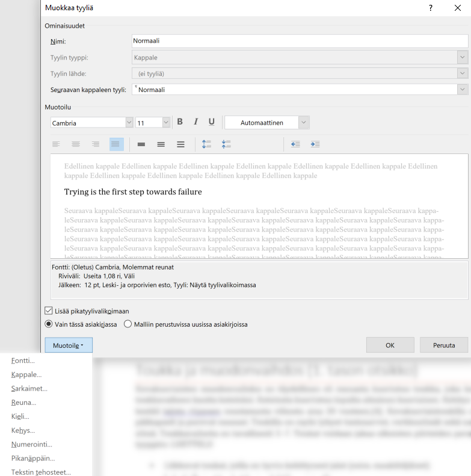Open Kappale... from the Muotoile menu

point(26,374)
